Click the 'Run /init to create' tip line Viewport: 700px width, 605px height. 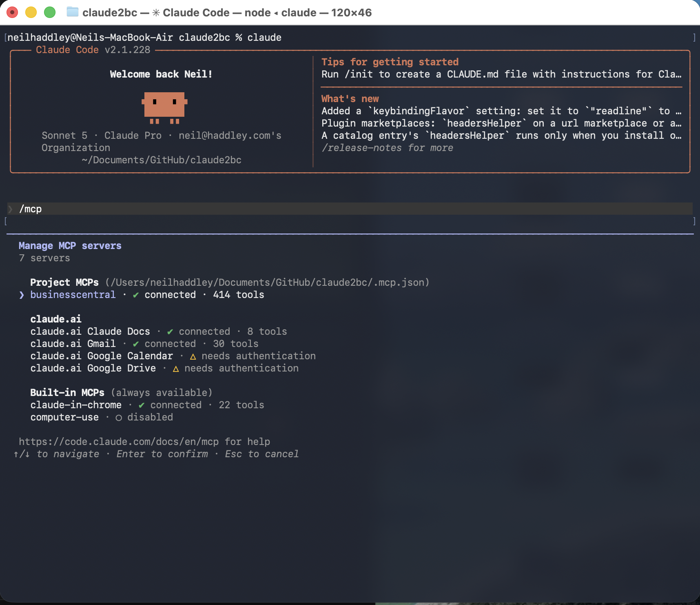tap(501, 74)
